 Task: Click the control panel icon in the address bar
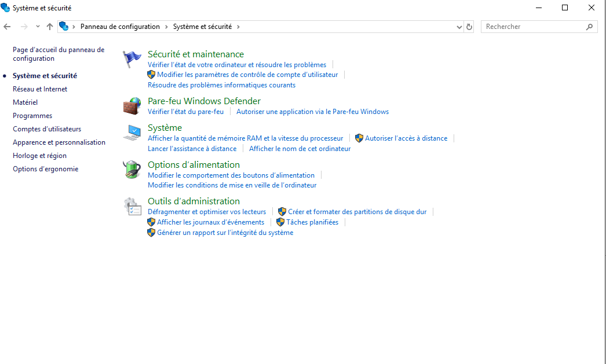click(x=64, y=26)
